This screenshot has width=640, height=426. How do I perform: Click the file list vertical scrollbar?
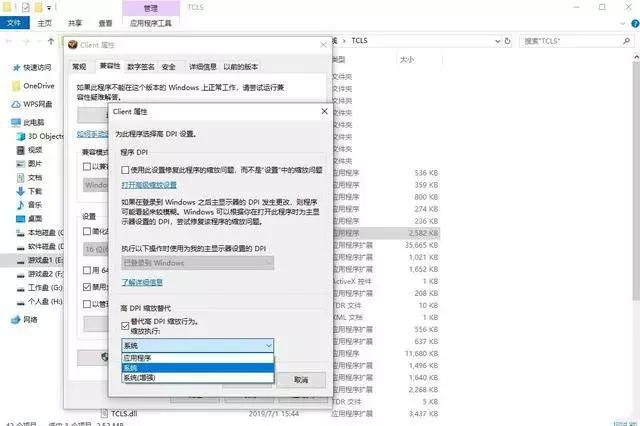coord(636,180)
